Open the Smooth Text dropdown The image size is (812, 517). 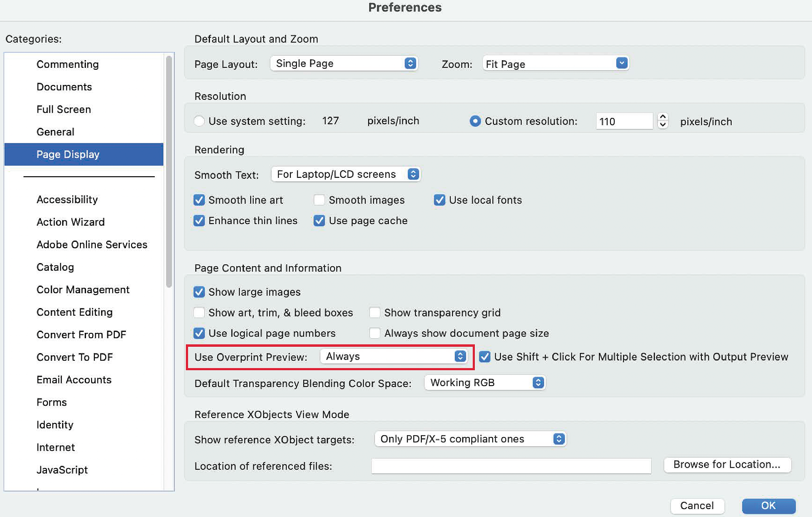click(x=346, y=175)
